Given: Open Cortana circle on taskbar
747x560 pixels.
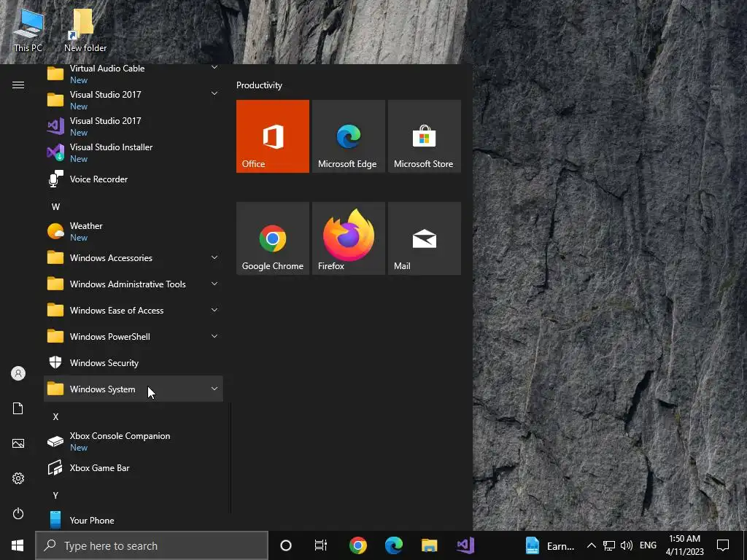Looking at the screenshot, I should 286,545.
